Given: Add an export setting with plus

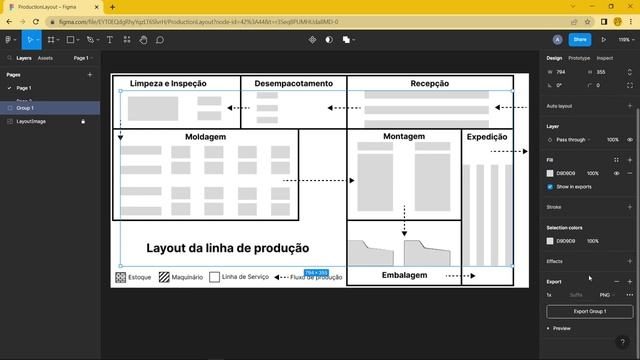Looking at the screenshot, I should (630, 282).
